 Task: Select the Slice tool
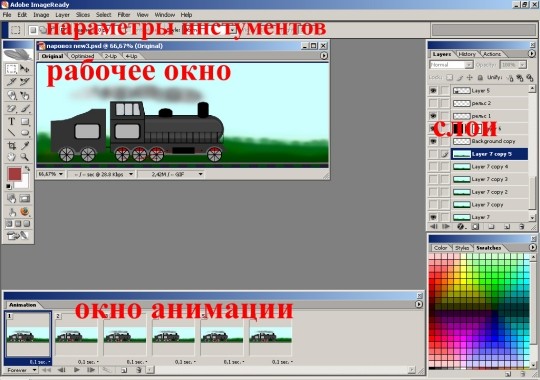point(11,82)
